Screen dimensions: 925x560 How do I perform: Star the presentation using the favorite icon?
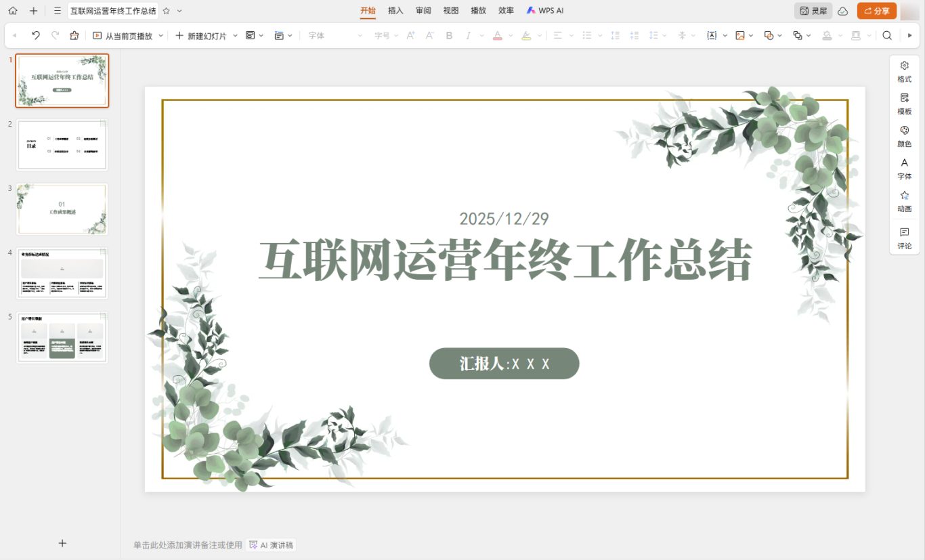tap(165, 10)
